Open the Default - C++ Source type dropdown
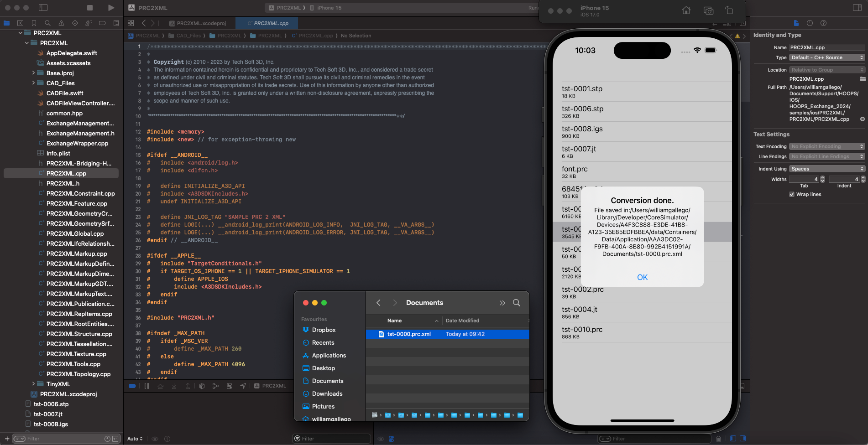This screenshot has width=868, height=445. click(826, 57)
